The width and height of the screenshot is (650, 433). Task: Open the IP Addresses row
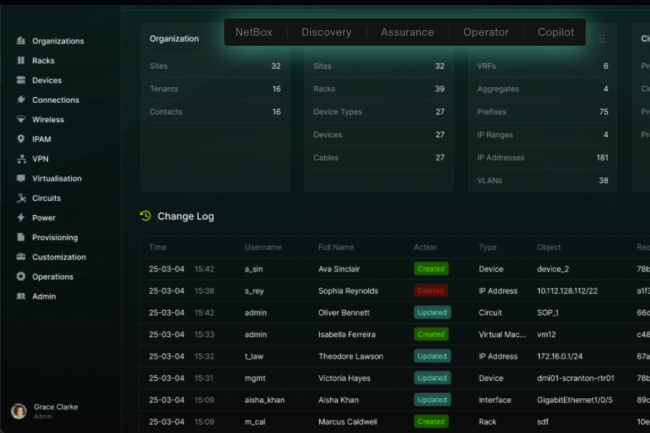[x=543, y=157]
